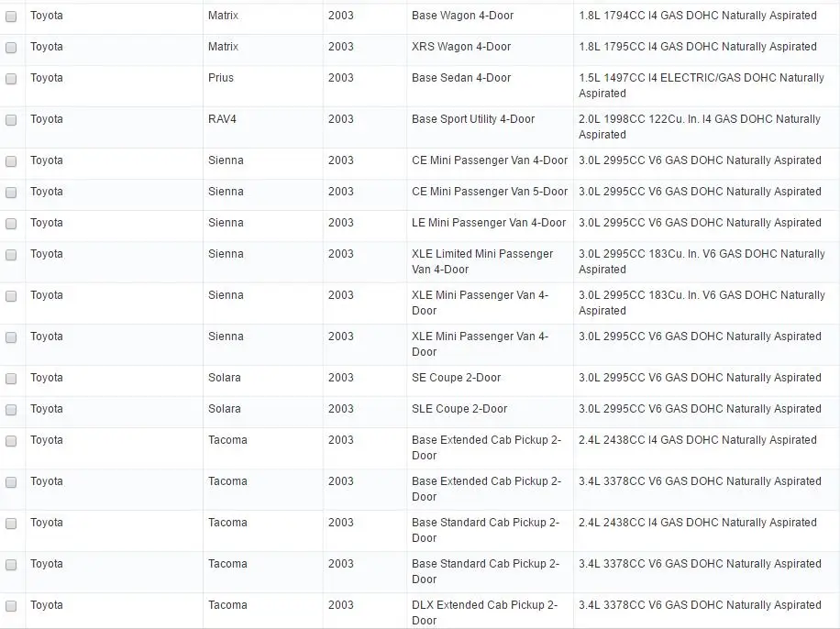Tick the RAV4 row checkbox
Viewport: 840px width, 629px height.
point(11,120)
